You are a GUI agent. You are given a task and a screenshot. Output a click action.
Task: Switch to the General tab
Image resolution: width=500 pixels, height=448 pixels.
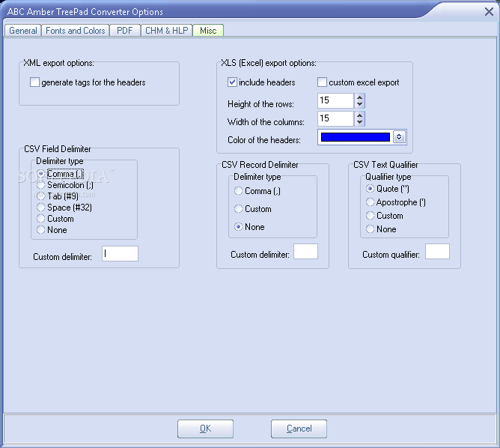pos(23,31)
